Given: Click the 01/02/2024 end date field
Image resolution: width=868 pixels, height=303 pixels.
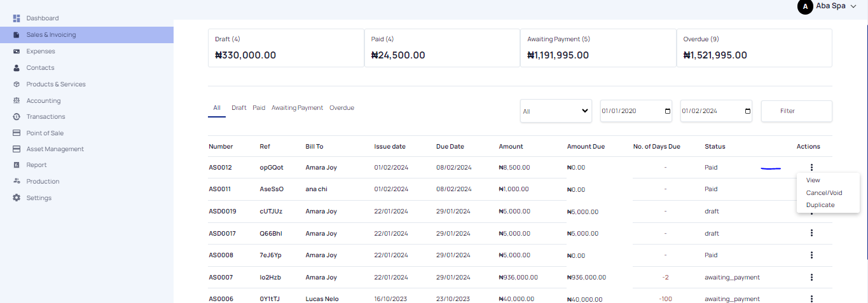Looking at the screenshot, I should point(716,111).
